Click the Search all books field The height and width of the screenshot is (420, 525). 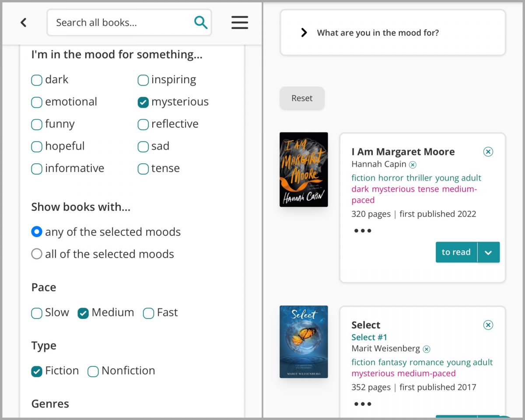(x=122, y=22)
